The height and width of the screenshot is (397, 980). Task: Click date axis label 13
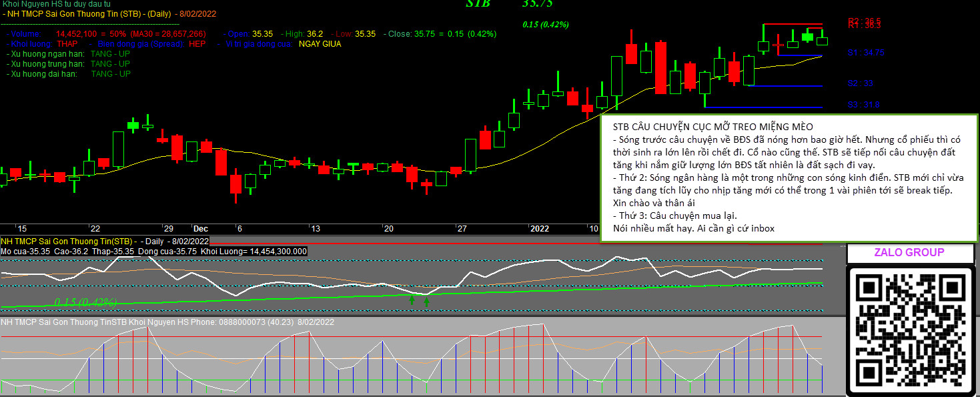pyautogui.click(x=315, y=229)
